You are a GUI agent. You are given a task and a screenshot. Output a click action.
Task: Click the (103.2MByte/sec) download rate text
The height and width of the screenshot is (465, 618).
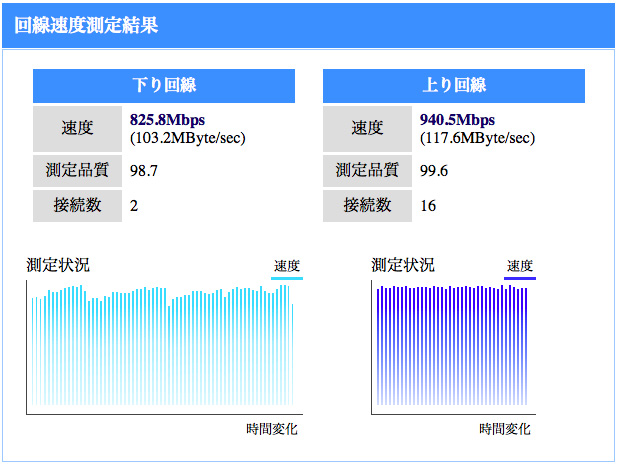[x=188, y=138]
